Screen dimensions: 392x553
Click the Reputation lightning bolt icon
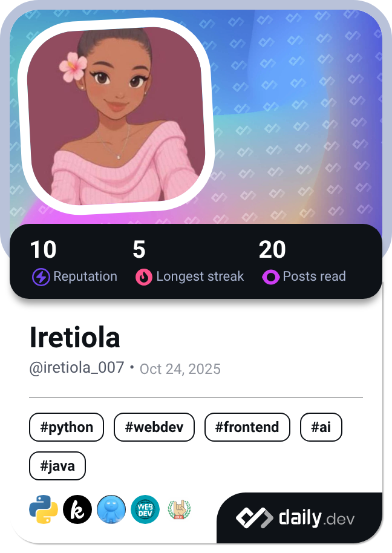tap(41, 277)
